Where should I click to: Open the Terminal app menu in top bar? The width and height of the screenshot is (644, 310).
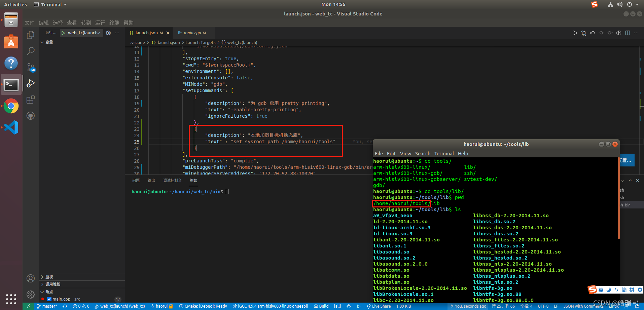pyautogui.click(x=50, y=5)
